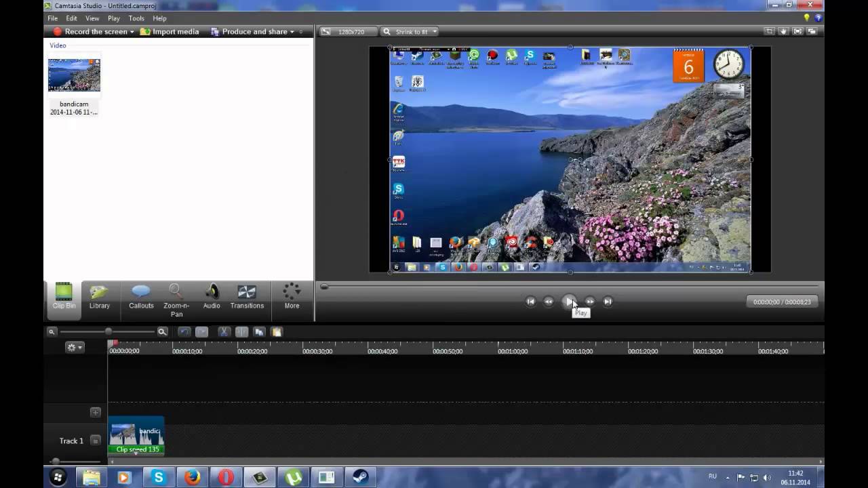The height and width of the screenshot is (488, 868).
Task: Select the bandicam clip on Track 1
Action: (136, 434)
